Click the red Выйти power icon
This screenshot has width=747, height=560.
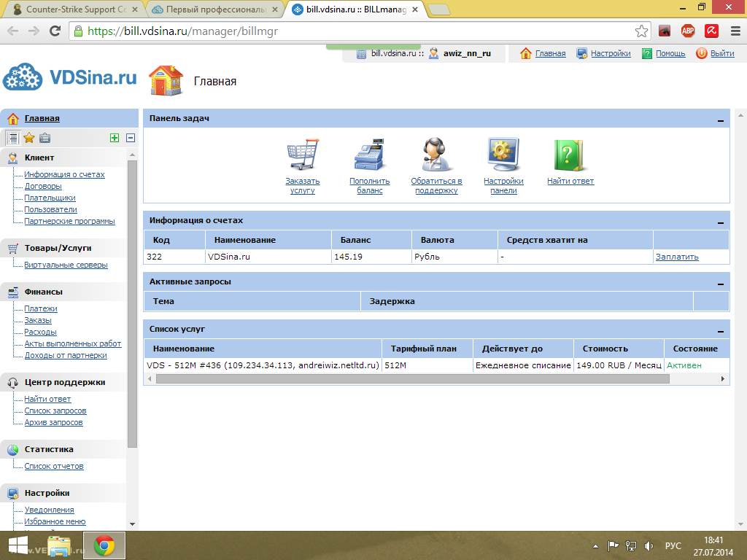(x=701, y=53)
